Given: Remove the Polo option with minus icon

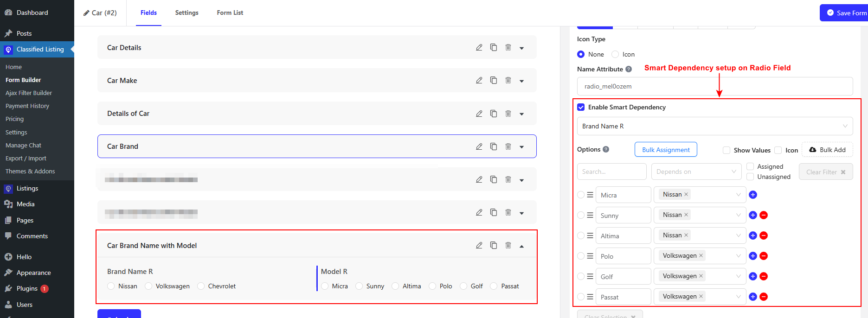Looking at the screenshot, I should [764, 256].
